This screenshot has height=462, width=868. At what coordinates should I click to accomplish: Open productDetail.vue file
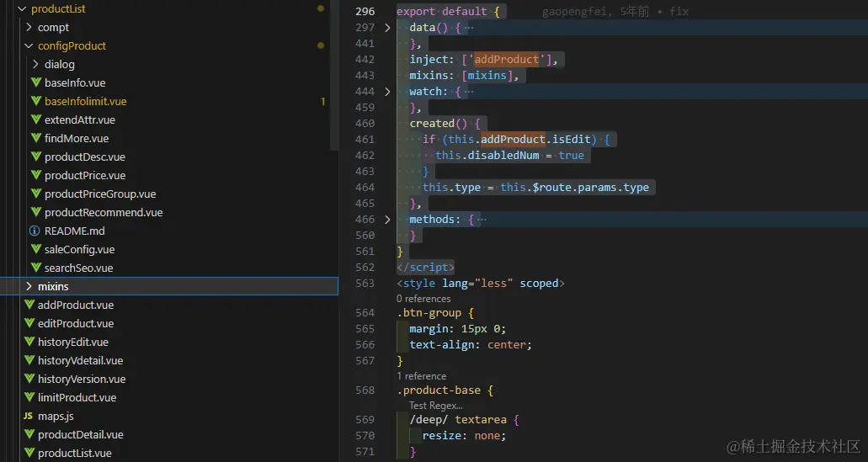click(x=80, y=434)
